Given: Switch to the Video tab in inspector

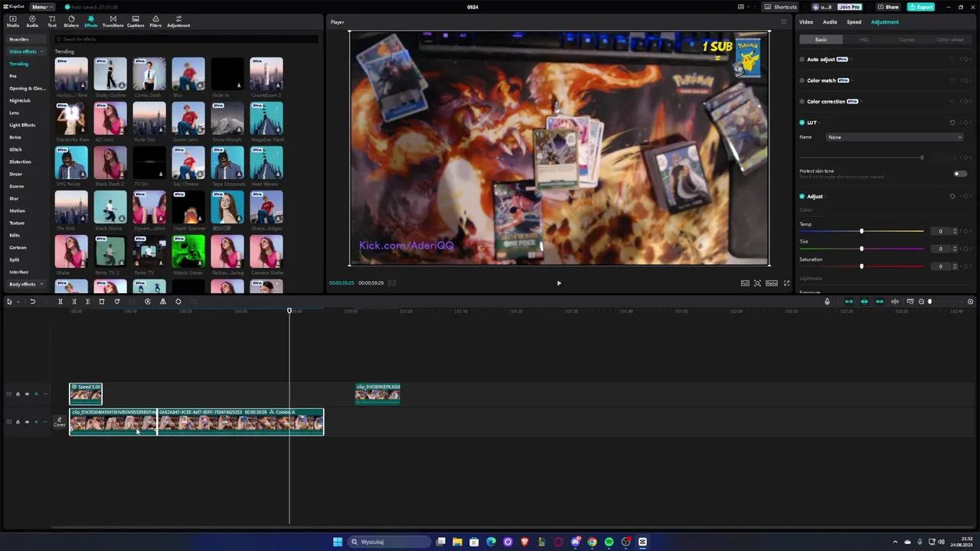Looking at the screenshot, I should click(x=806, y=22).
